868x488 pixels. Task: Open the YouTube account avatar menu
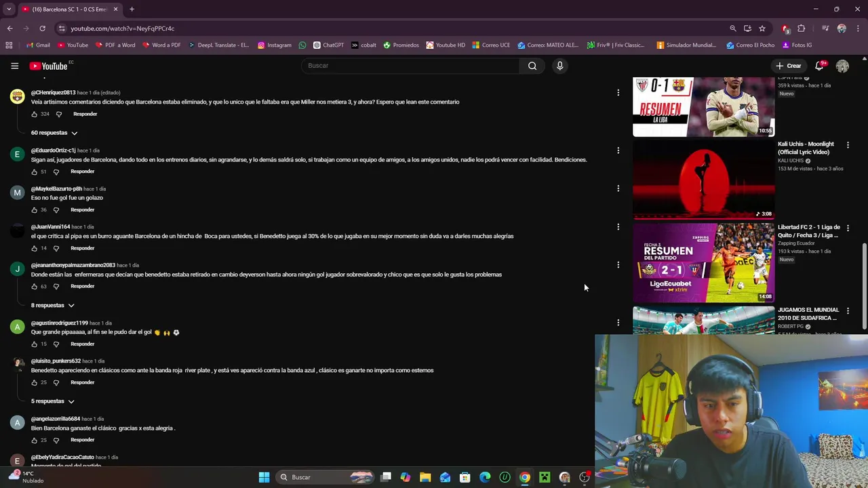tap(842, 66)
